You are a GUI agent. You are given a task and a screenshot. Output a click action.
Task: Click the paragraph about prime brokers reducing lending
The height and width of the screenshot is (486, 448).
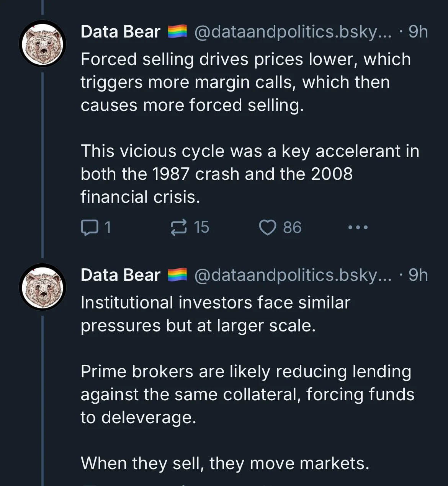[x=247, y=394]
